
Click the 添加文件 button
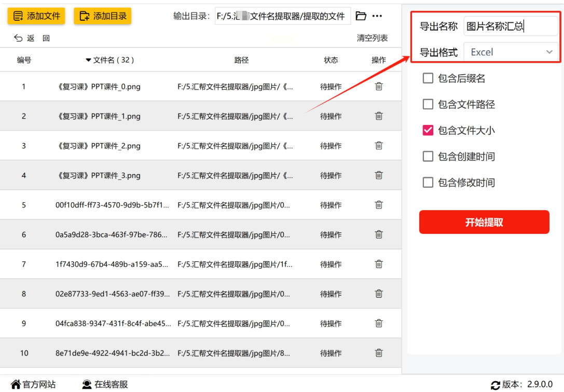pyautogui.click(x=36, y=16)
